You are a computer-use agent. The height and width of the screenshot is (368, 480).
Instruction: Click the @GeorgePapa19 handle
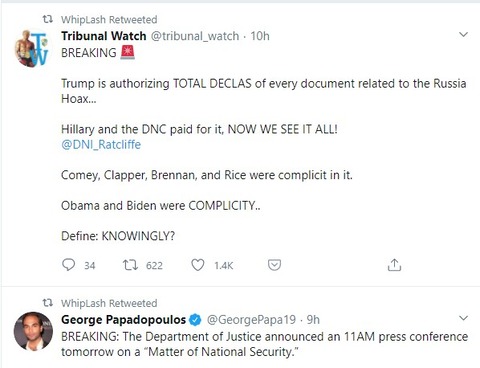point(251,320)
